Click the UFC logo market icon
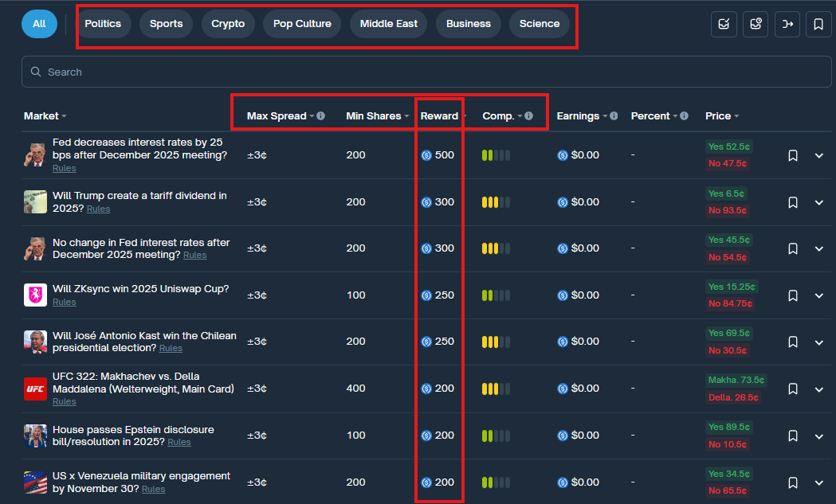 click(35, 389)
